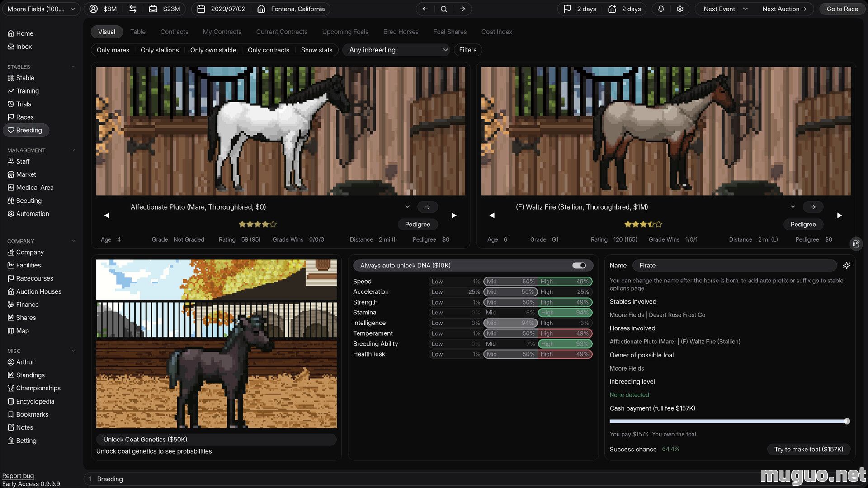Open the Upcoming Foals tab
This screenshot has height=488, width=868.
[345, 32]
